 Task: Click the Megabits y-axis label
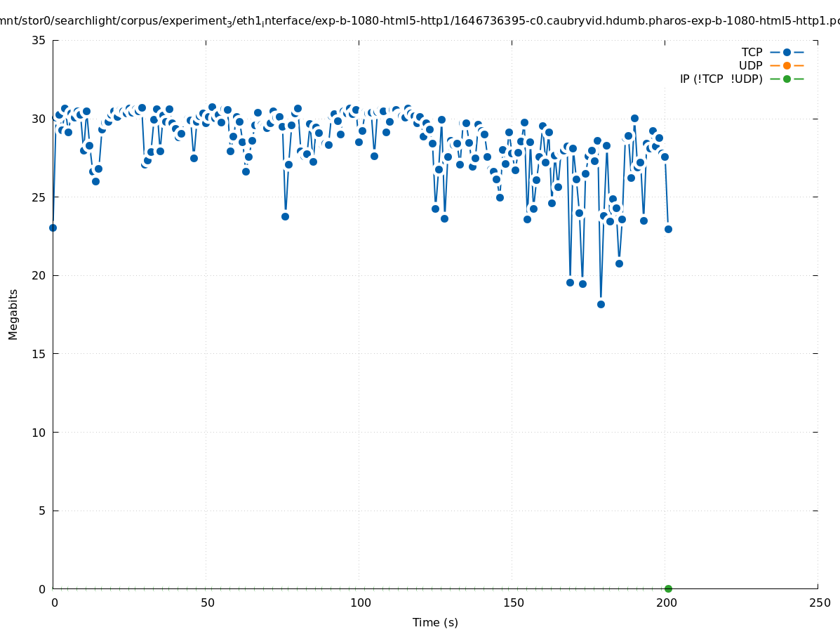tap(13, 314)
